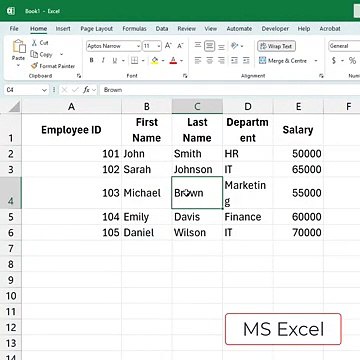Select the cell containing Finance
This screenshot has height=360, width=360.
click(248, 217)
